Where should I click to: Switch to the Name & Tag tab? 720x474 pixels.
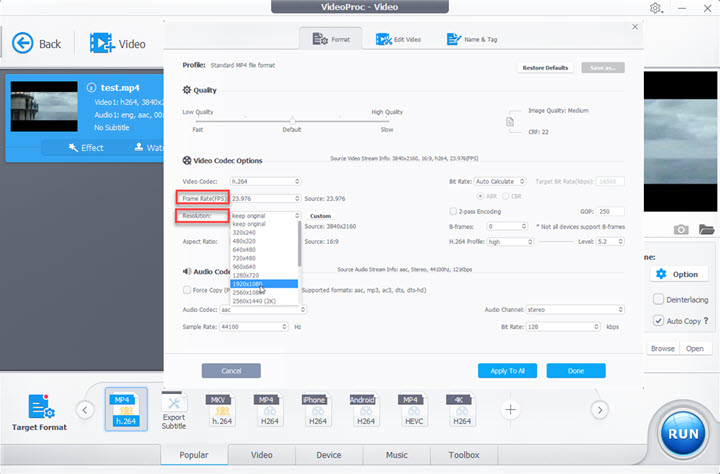coord(472,40)
